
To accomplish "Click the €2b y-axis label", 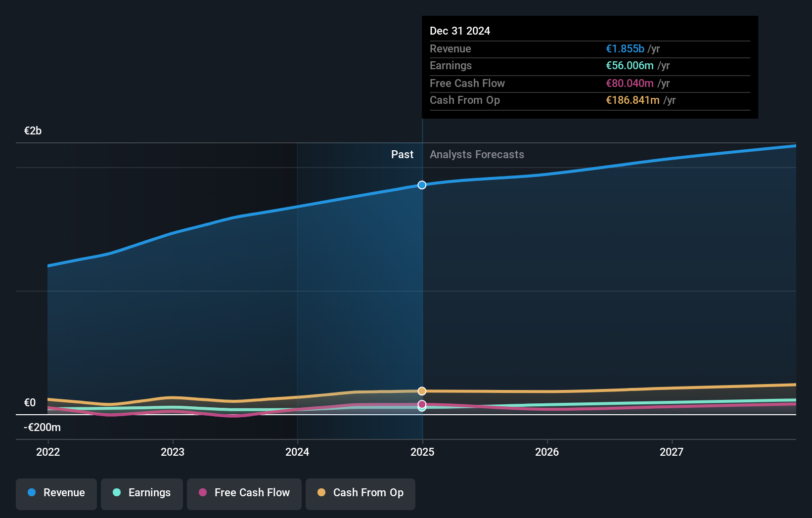I will tap(33, 130).
